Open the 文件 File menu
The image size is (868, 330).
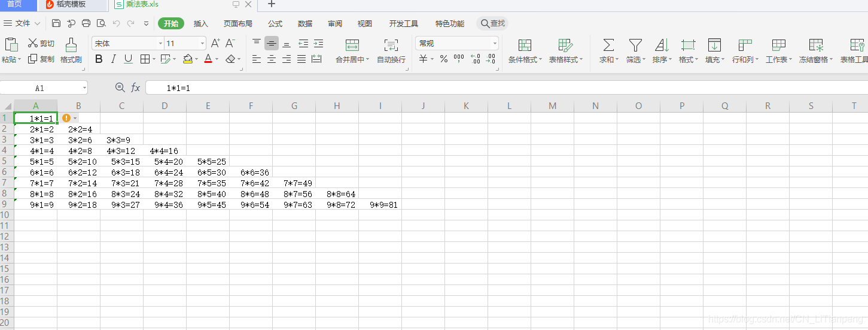pyautogui.click(x=22, y=23)
